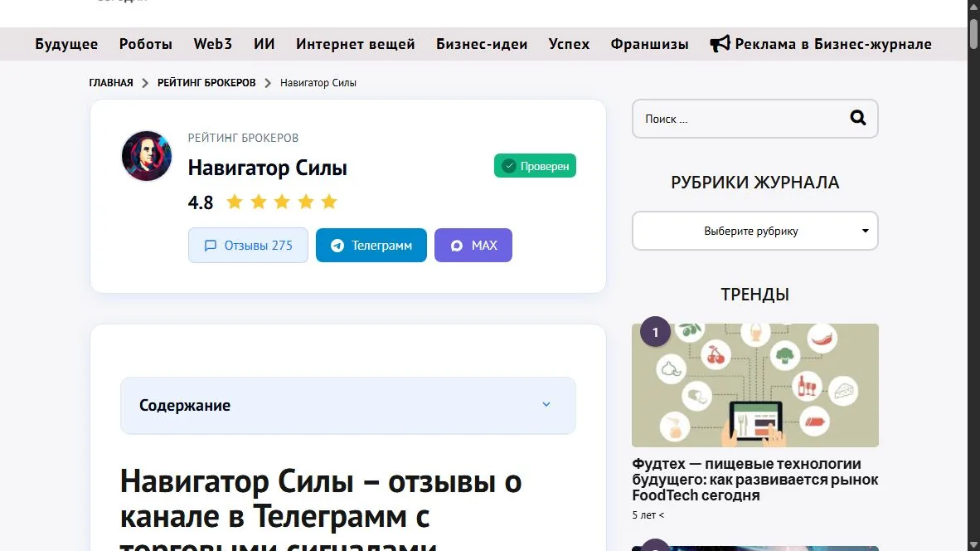Open the Фудтех trend article thumbnail
Viewport: 980px width, 551px height.
pos(755,385)
